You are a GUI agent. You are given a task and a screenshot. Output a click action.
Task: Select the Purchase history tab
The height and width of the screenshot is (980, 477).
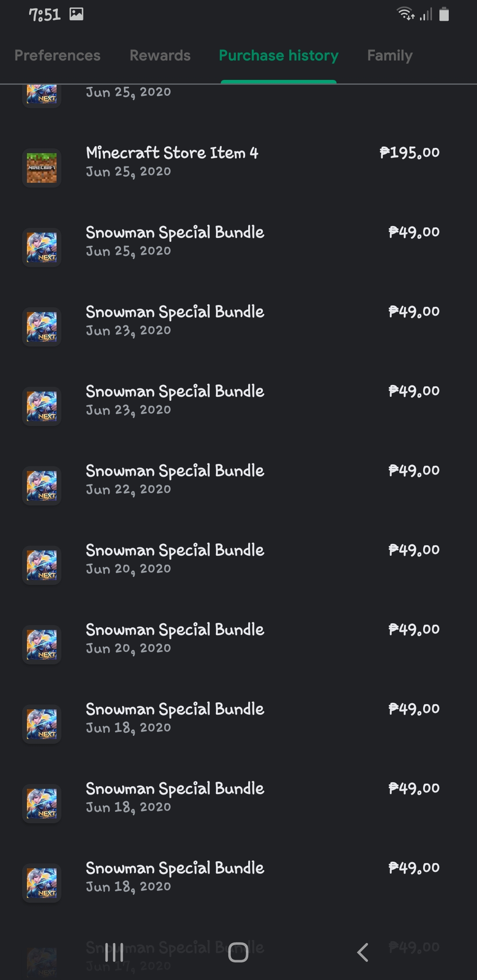click(279, 56)
